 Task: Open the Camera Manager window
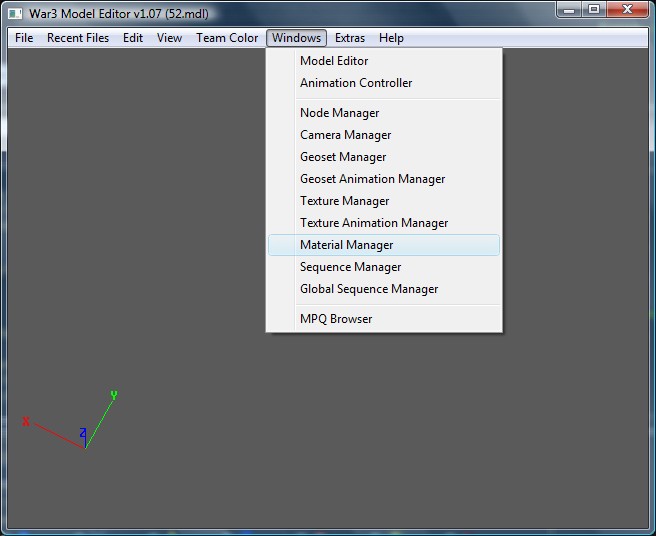[384, 135]
